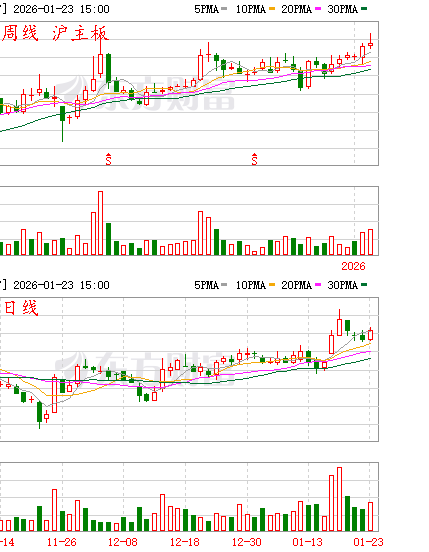Click the second red S marker on weekly chart
Screen dimensions: 429x552
254,159
